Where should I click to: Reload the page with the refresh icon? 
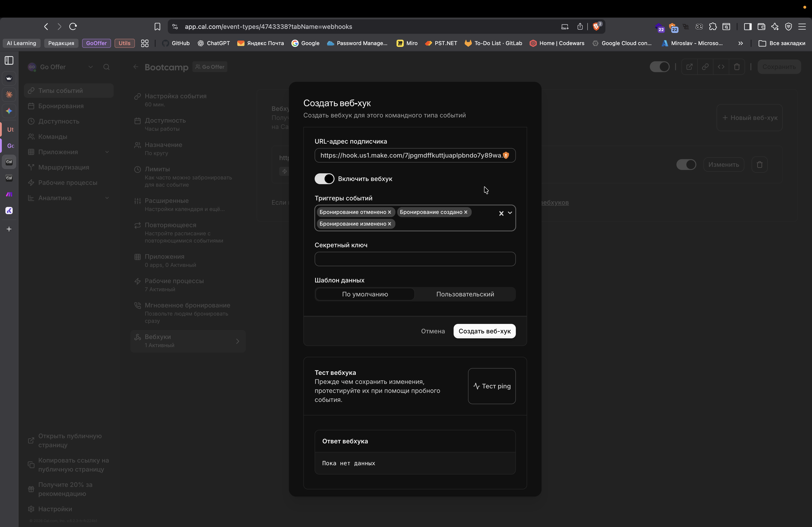[73, 27]
